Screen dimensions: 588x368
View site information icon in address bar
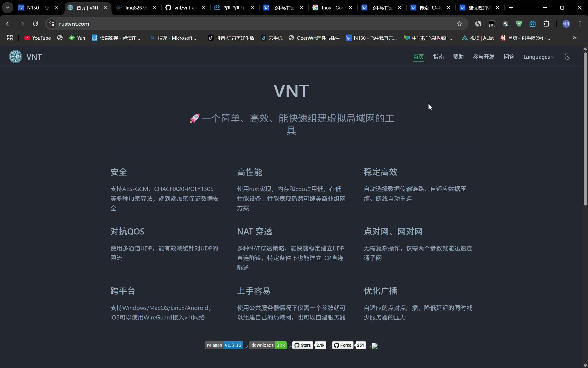click(x=52, y=24)
